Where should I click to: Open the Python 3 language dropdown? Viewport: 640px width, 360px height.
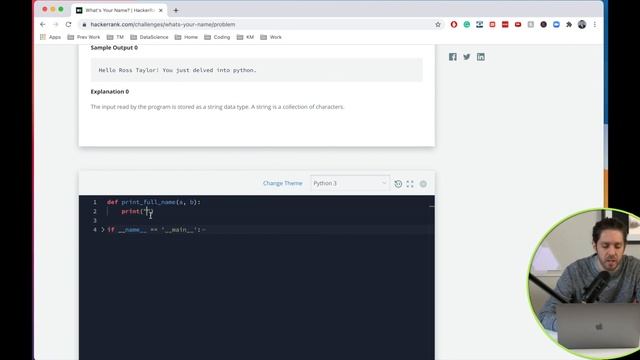(350, 183)
